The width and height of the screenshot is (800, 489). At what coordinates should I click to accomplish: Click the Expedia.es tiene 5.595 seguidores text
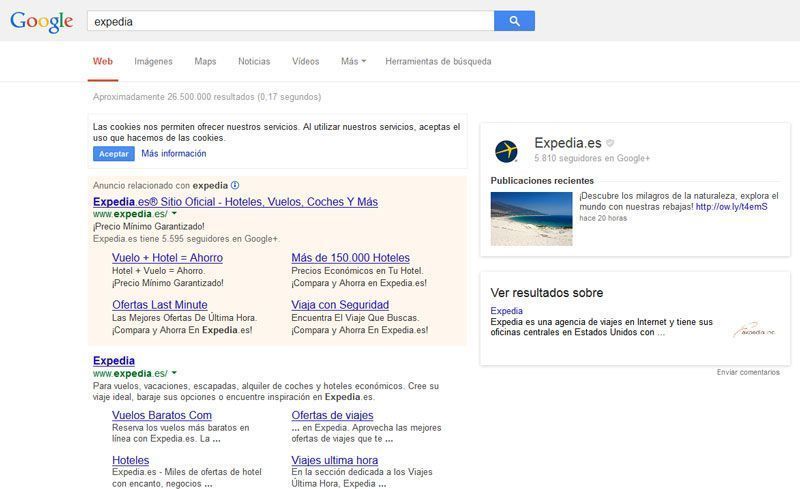tap(186, 238)
